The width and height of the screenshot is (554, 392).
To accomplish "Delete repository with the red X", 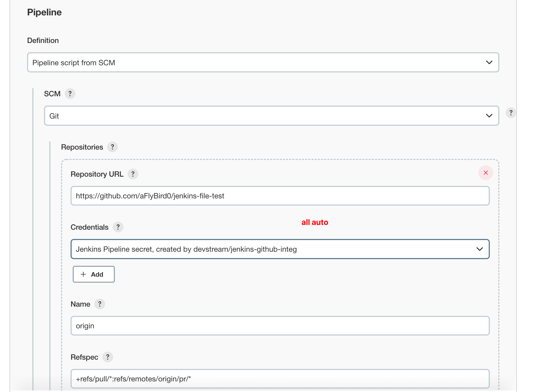I will 486,173.
